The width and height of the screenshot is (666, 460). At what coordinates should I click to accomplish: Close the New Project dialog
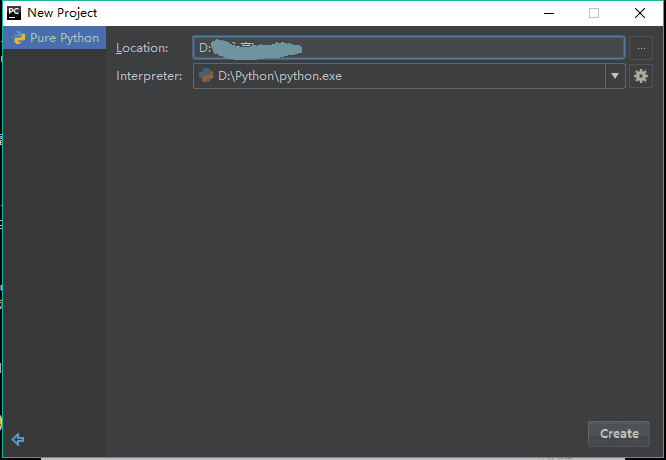click(640, 13)
